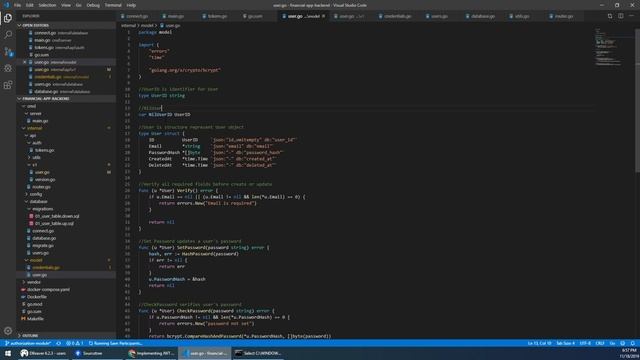Image resolution: width=640 pixels, height=360 pixels.
Task: Change the Tab Size setting in status bar
Action: pos(566,343)
